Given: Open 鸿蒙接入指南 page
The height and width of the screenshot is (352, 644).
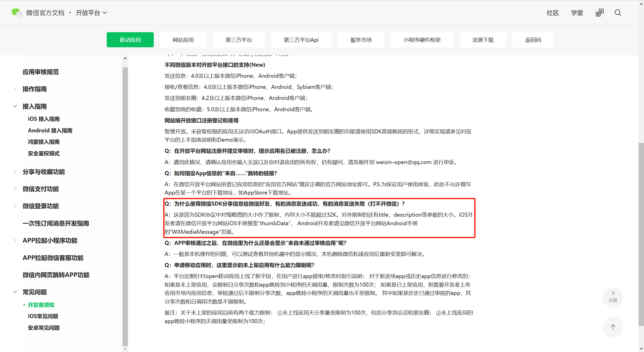Looking at the screenshot, I should [44, 142].
